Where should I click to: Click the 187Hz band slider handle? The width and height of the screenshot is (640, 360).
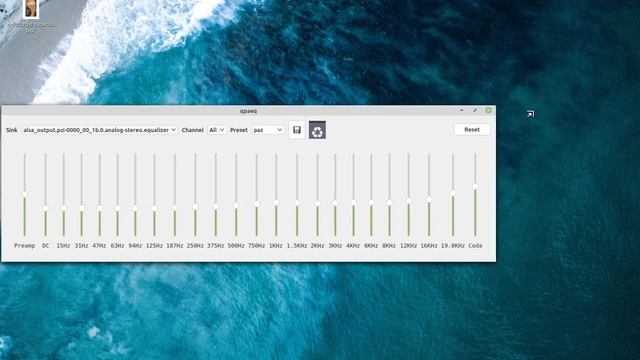(175, 208)
